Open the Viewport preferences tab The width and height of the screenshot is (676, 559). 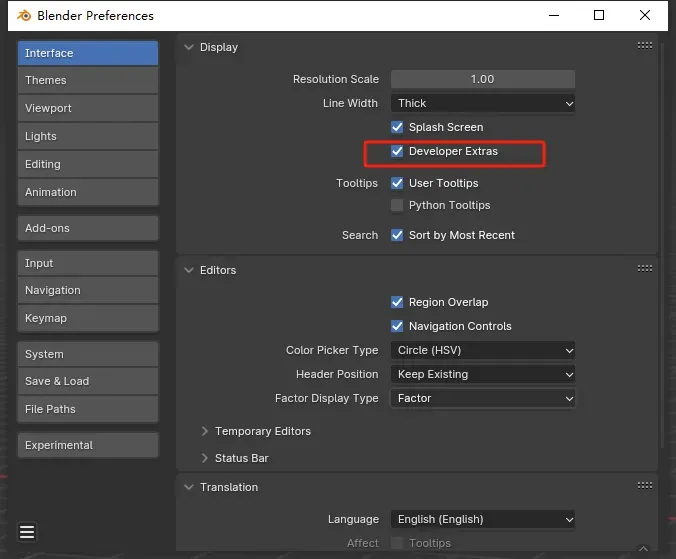[x=88, y=108]
